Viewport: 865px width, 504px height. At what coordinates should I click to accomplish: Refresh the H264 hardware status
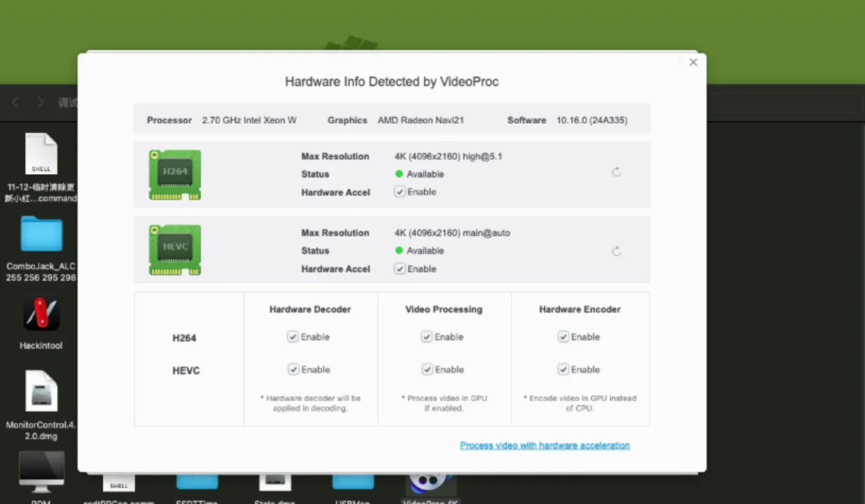click(x=616, y=172)
